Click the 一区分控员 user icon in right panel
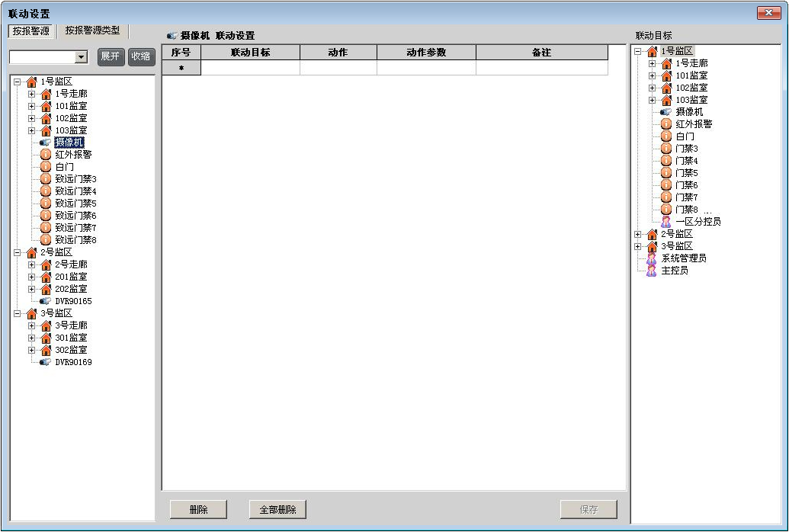 [x=666, y=222]
